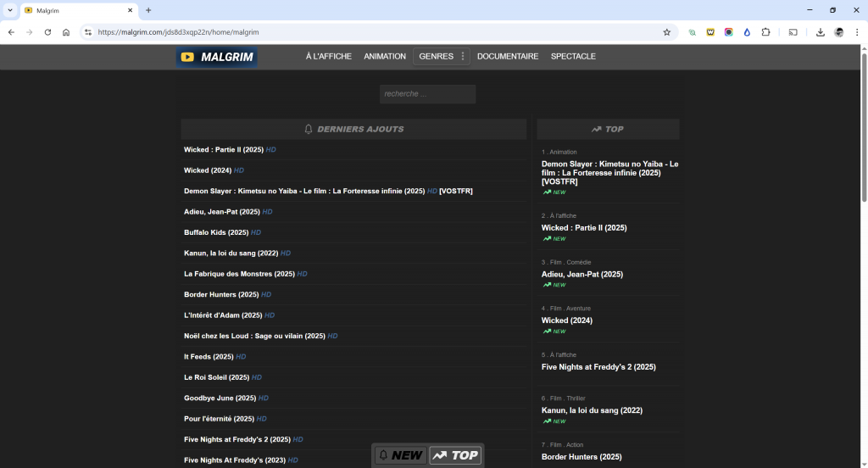Viewport: 868px width, 468px height.
Task: Bookmark this page with the star icon
Action: 666,32
